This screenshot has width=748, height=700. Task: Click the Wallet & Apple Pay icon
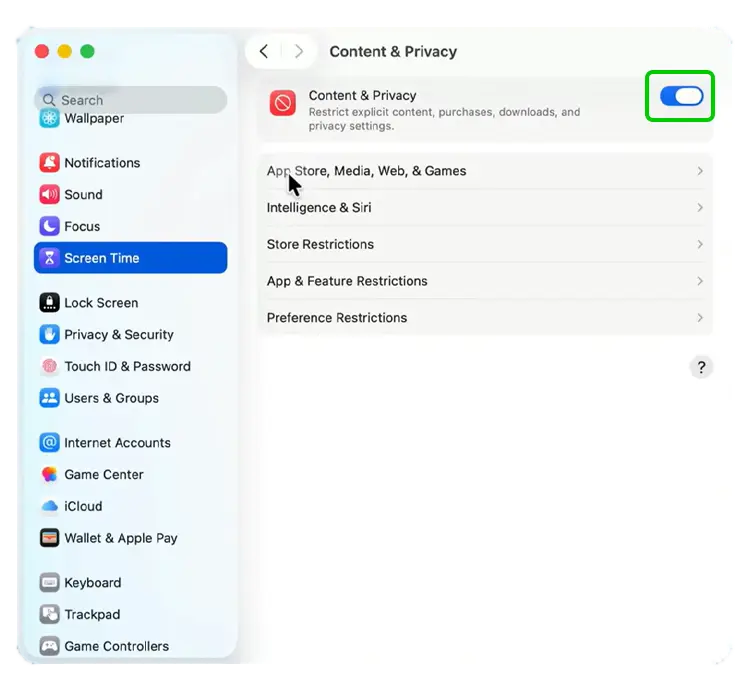tap(49, 539)
